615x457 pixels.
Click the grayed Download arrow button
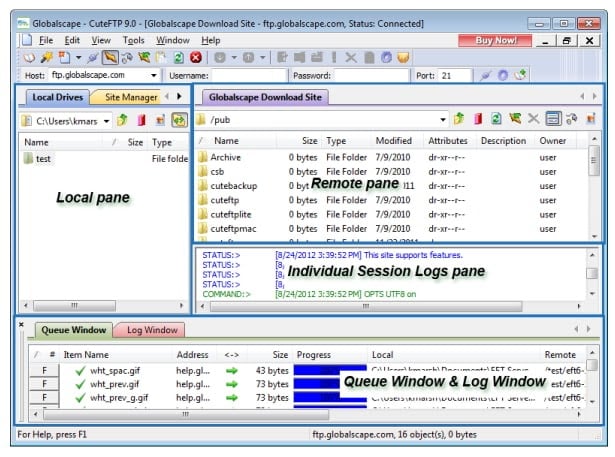(220, 58)
